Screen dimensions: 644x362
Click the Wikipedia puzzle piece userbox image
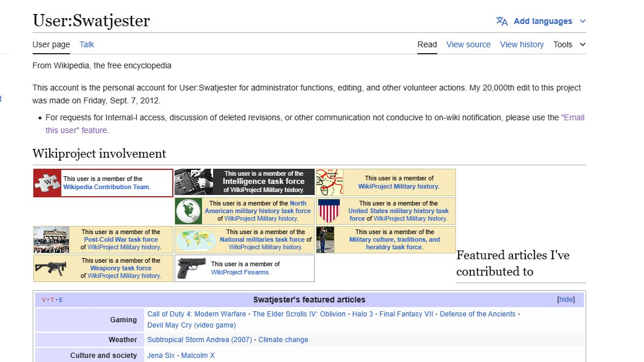pyautogui.click(x=47, y=183)
